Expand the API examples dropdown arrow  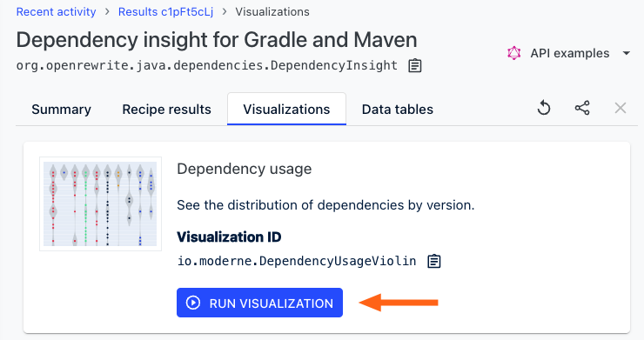(x=627, y=53)
